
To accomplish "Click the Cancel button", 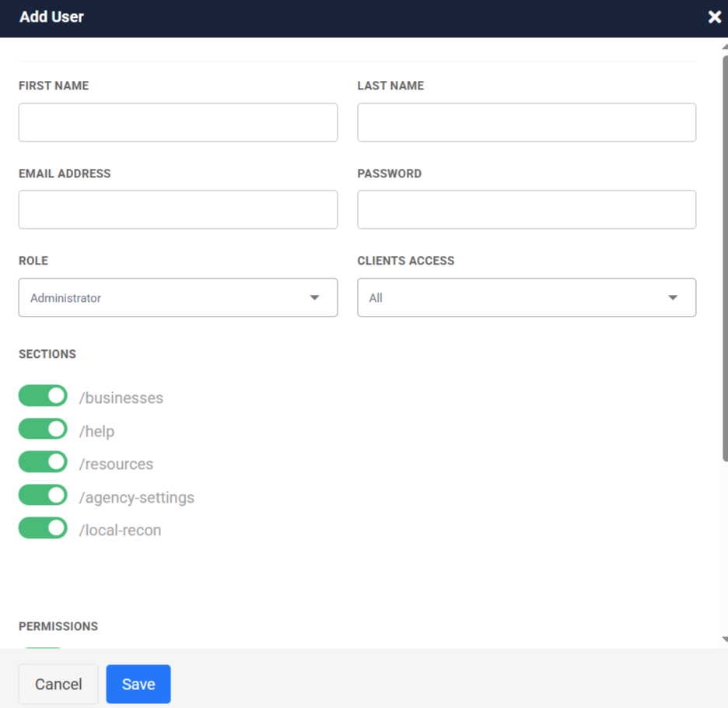I will [x=58, y=684].
